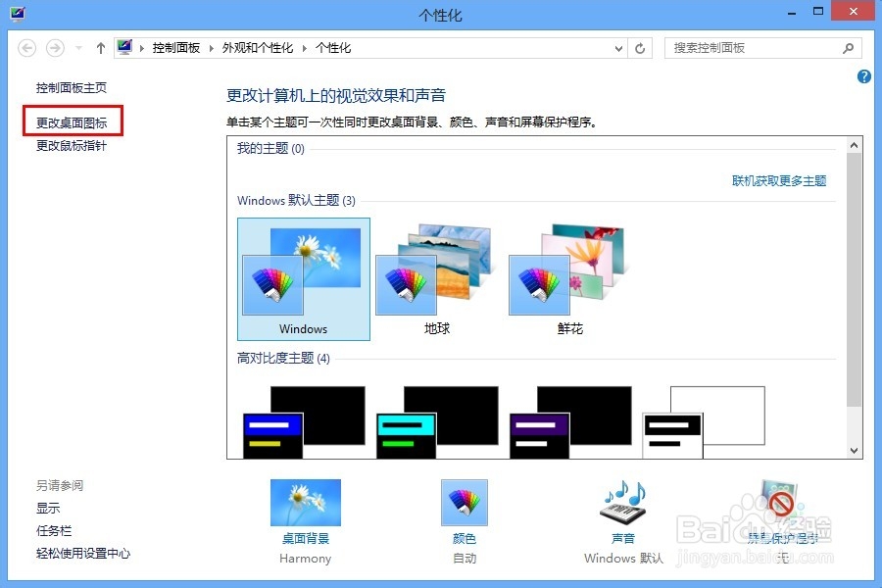Click 联机获取更多主题 link

click(x=779, y=180)
